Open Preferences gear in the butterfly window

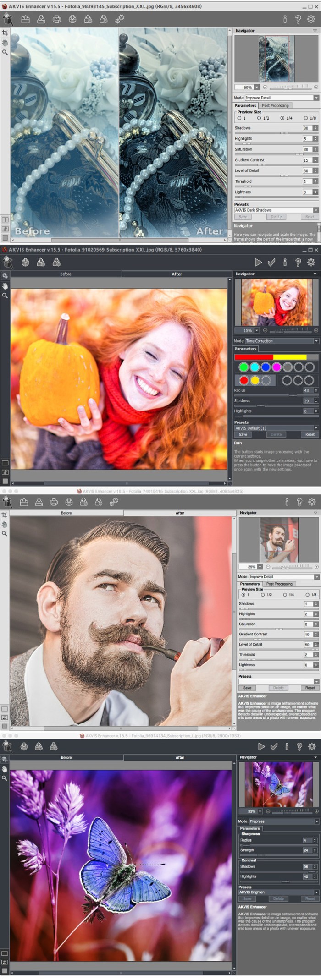coord(311,746)
